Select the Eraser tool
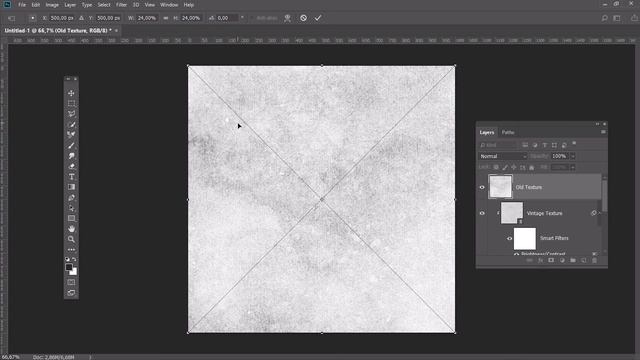 [x=71, y=166]
